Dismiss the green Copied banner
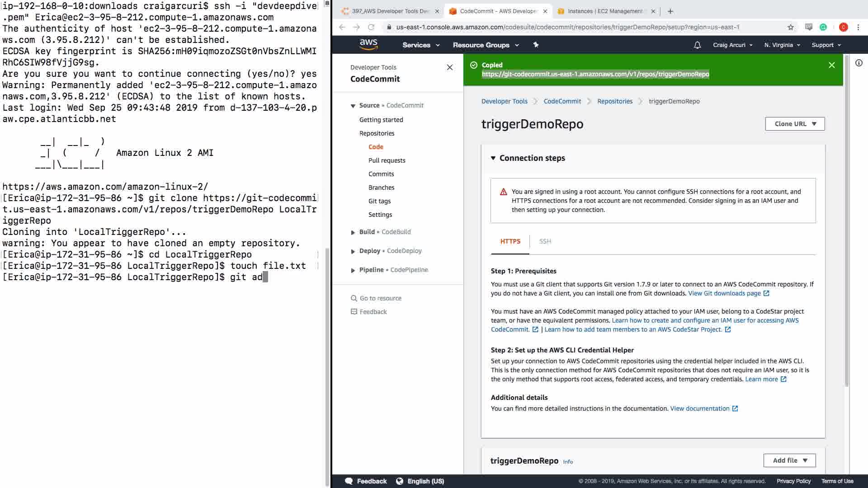Image resolution: width=868 pixels, height=488 pixels. [831, 65]
